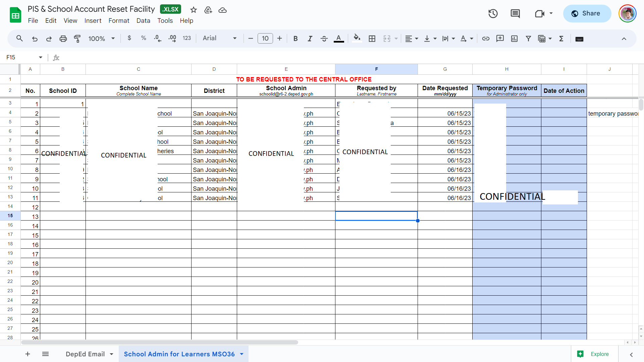Show the all sheets list
Image resolution: width=644 pixels, height=362 pixels.
click(x=46, y=354)
